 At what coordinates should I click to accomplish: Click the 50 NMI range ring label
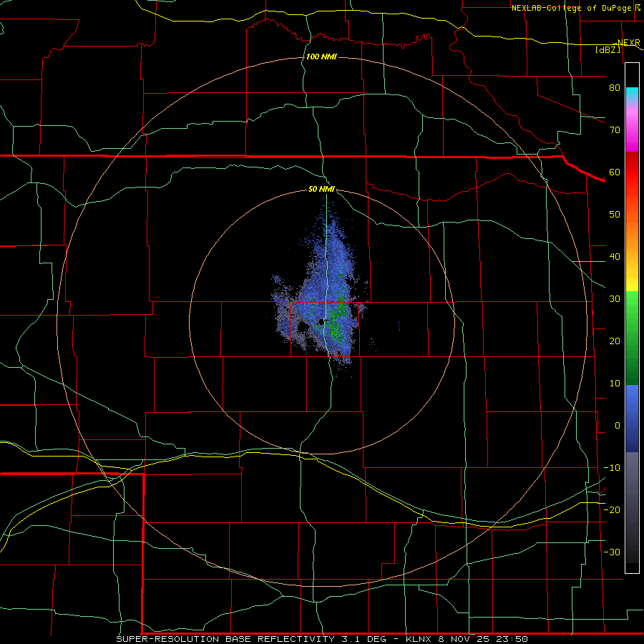[x=321, y=190]
